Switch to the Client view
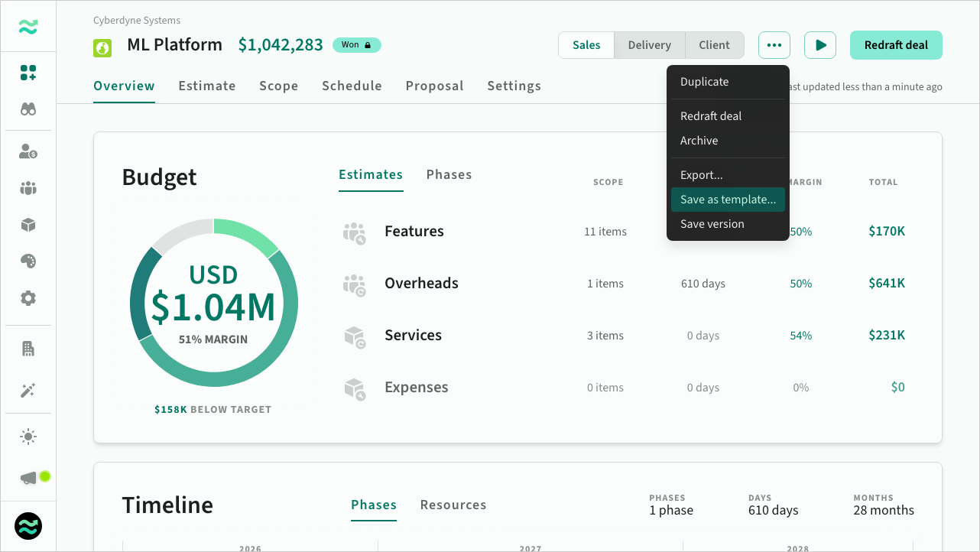Screen dimensions: 980x552 (x=714, y=45)
